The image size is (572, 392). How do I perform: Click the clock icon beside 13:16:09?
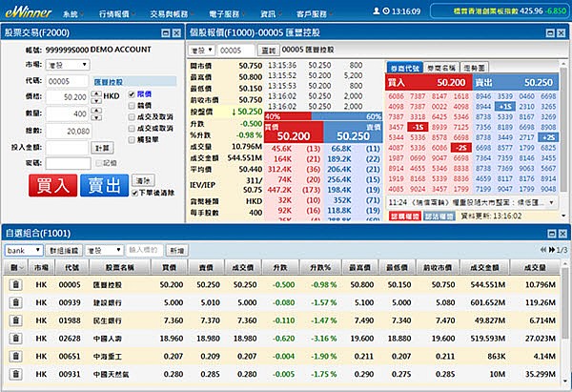[386, 11]
